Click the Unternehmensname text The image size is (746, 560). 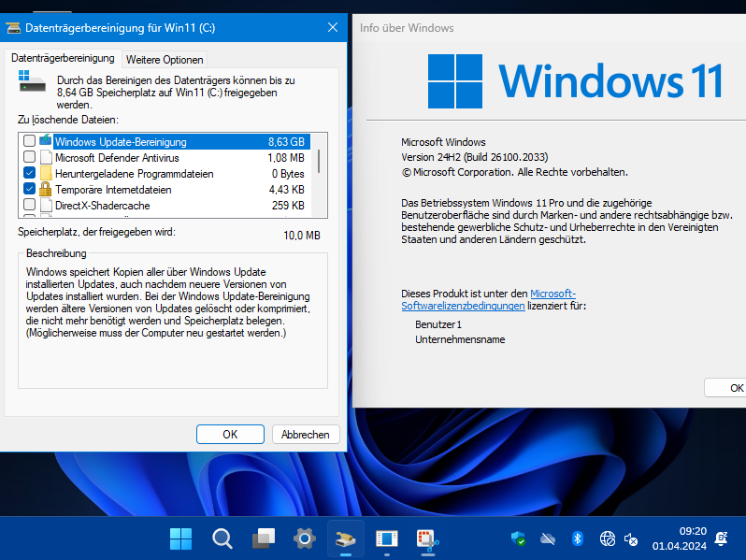(460, 339)
